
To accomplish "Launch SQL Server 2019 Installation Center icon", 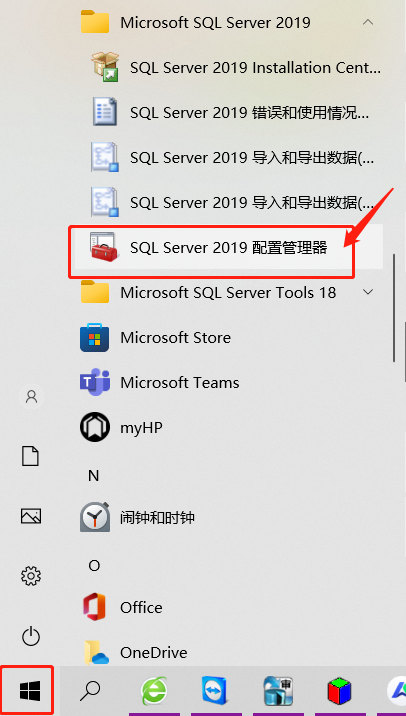I will 105,67.
